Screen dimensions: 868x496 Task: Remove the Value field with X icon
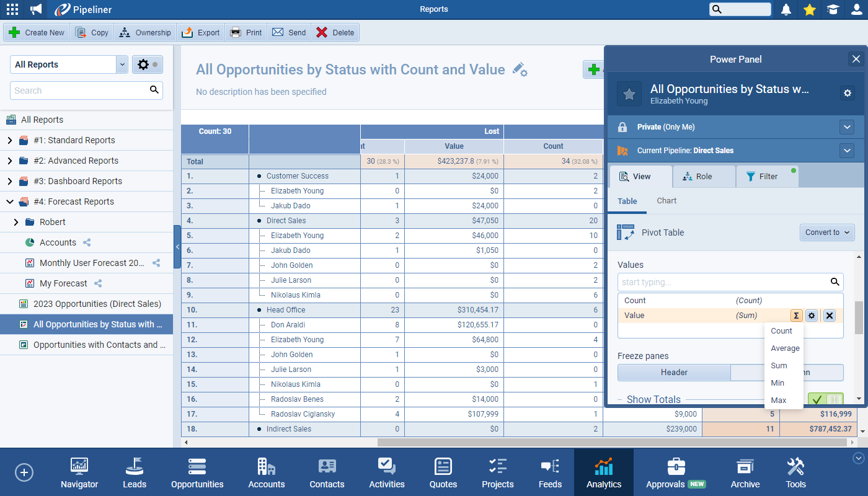pyautogui.click(x=830, y=316)
